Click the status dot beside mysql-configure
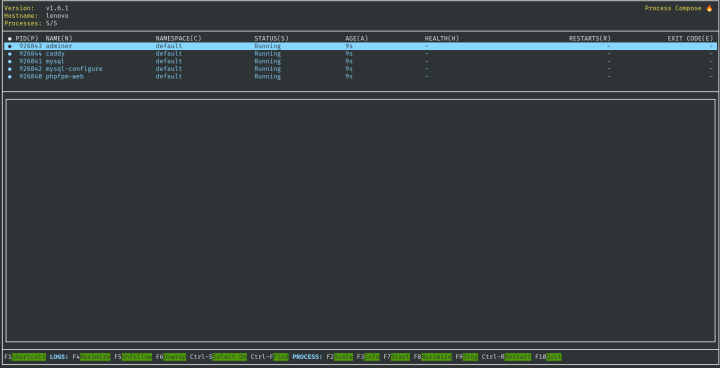This screenshot has width=720, height=368. tap(10, 69)
